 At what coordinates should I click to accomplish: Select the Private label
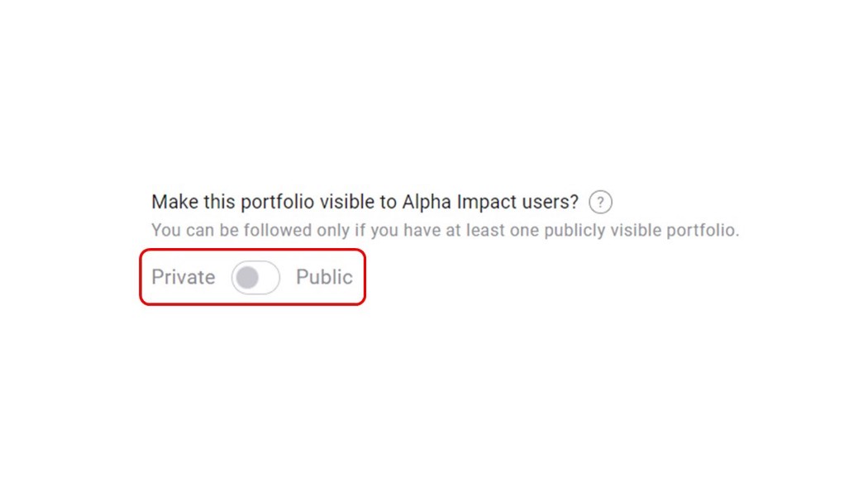(x=184, y=277)
